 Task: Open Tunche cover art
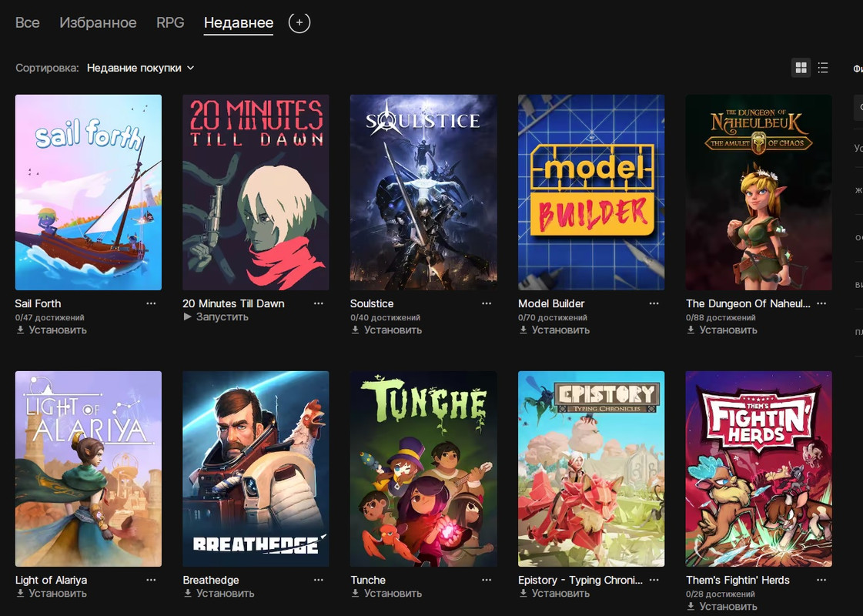click(423, 468)
